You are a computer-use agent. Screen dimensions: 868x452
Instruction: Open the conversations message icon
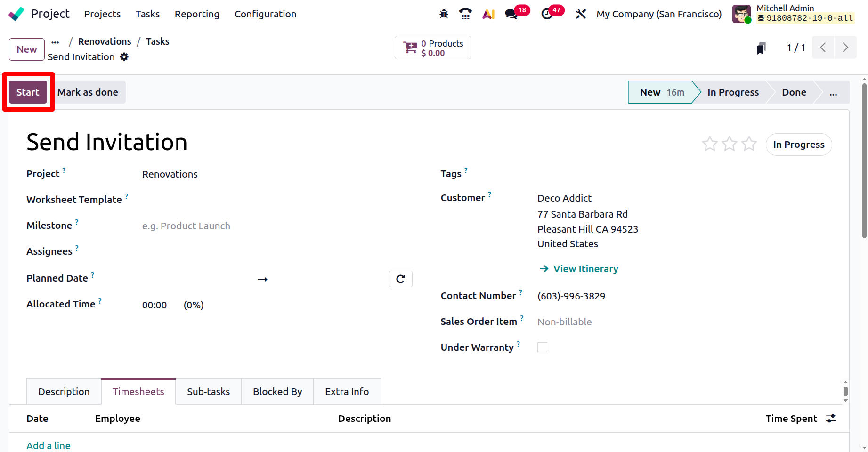click(511, 14)
